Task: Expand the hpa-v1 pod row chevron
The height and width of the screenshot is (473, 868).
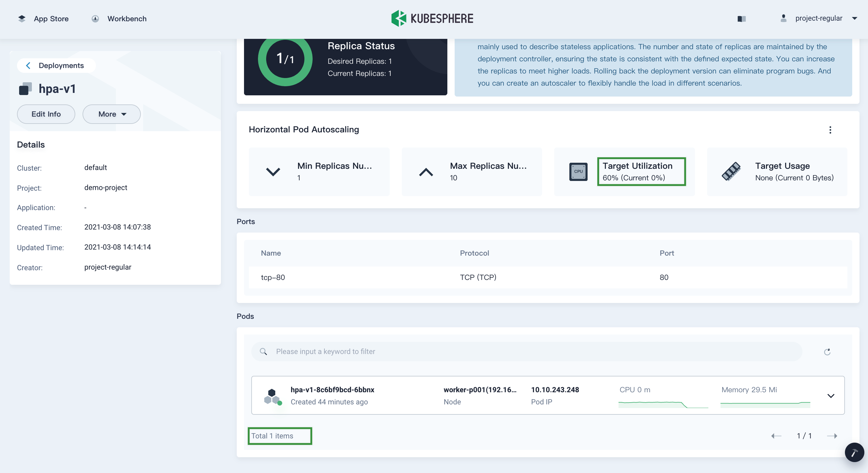Action: click(x=831, y=396)
